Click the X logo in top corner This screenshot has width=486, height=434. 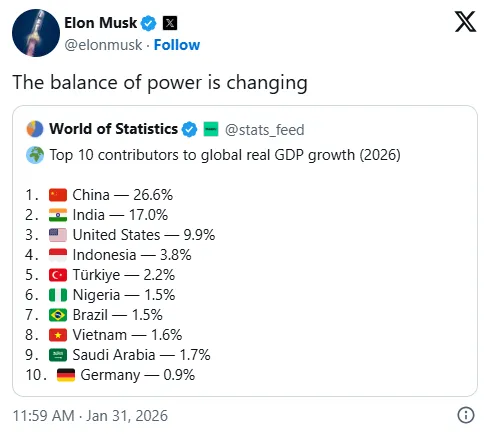[x=465, y=22]
